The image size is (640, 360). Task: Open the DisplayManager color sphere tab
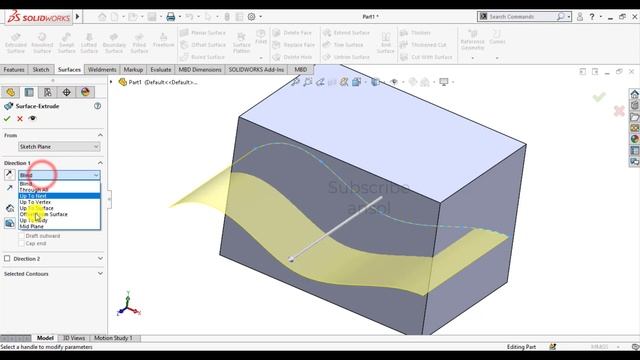[x=85, y=92]
